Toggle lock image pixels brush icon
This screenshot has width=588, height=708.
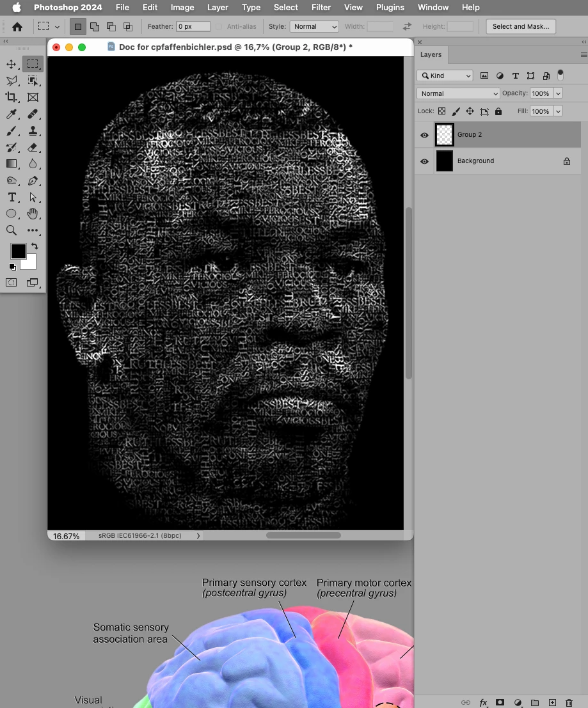coord(456,111)
